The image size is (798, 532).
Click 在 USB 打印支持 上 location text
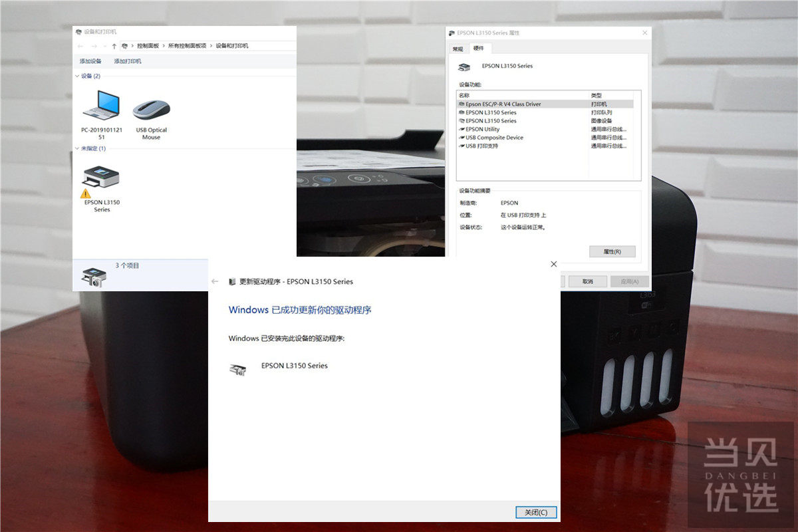[523, 215]
